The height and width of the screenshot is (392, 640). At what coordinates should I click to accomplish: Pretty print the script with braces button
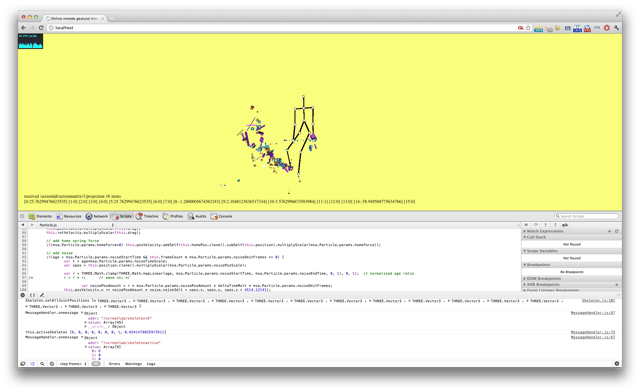click(x=32, y=295)
